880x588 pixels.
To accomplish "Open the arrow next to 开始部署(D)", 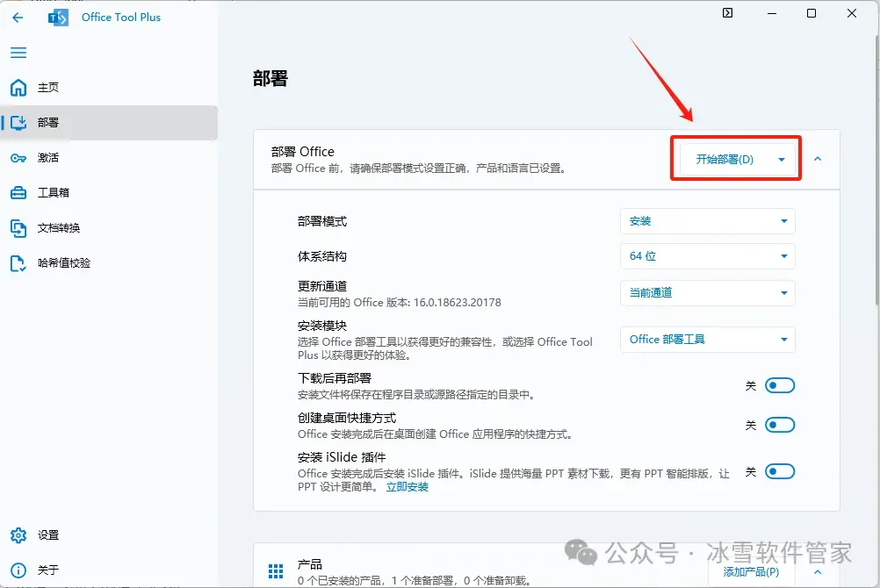I will click(782, 160).
